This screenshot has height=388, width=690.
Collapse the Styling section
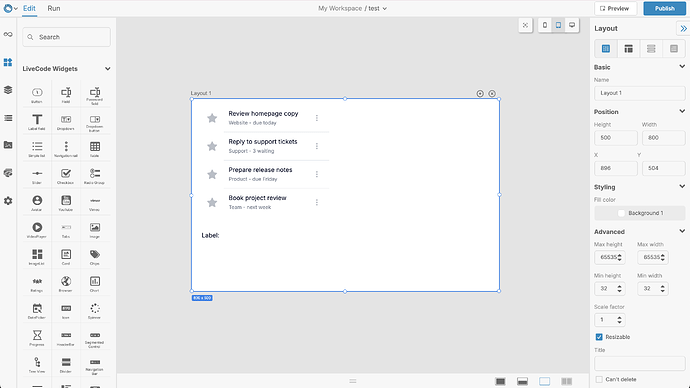tap(682, 187)
